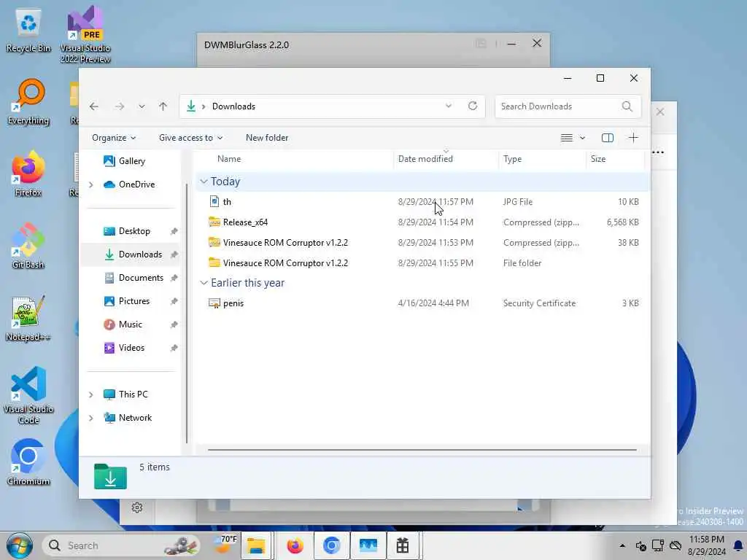The width and height of the screenshot is (747, 560).
Task: Click the Firefox desktop shortcut
Action: click(28, 174)
